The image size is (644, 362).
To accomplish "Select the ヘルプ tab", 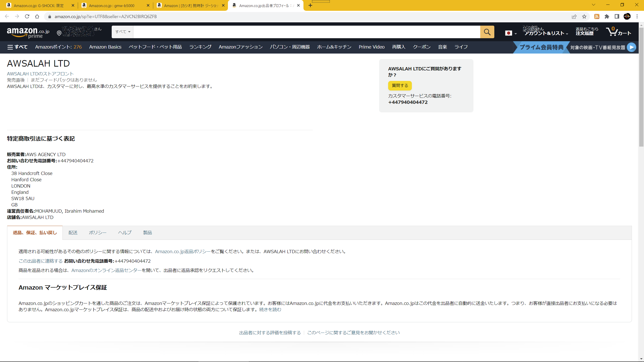I will click(x=125, y=233).
